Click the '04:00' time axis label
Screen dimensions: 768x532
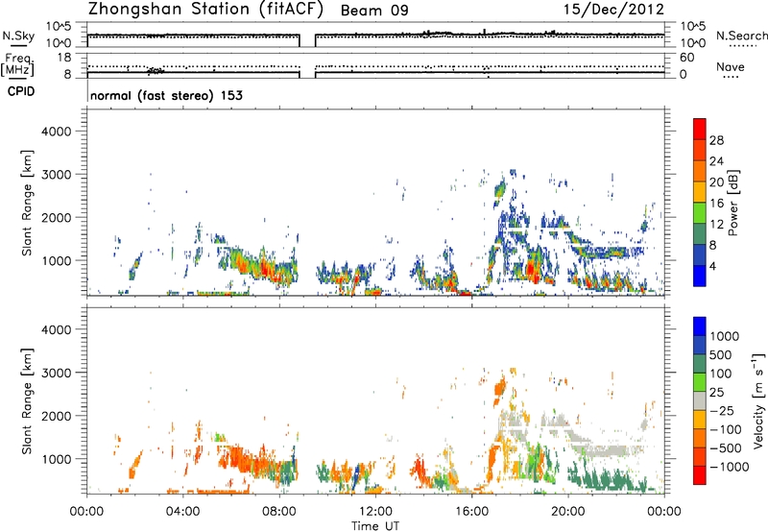pos(183,512)
